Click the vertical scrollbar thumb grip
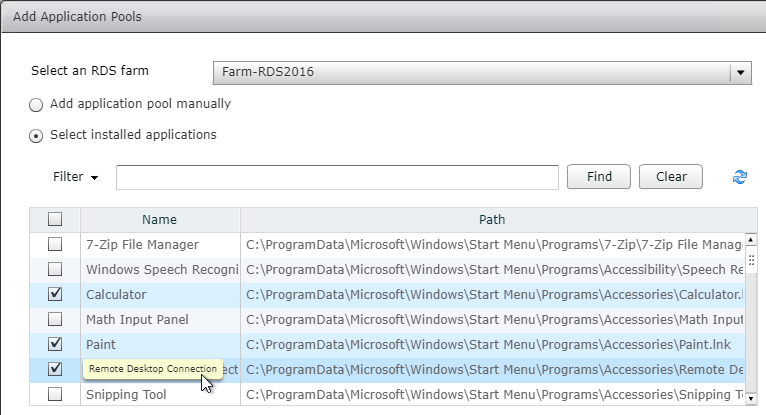 (751, 260)
